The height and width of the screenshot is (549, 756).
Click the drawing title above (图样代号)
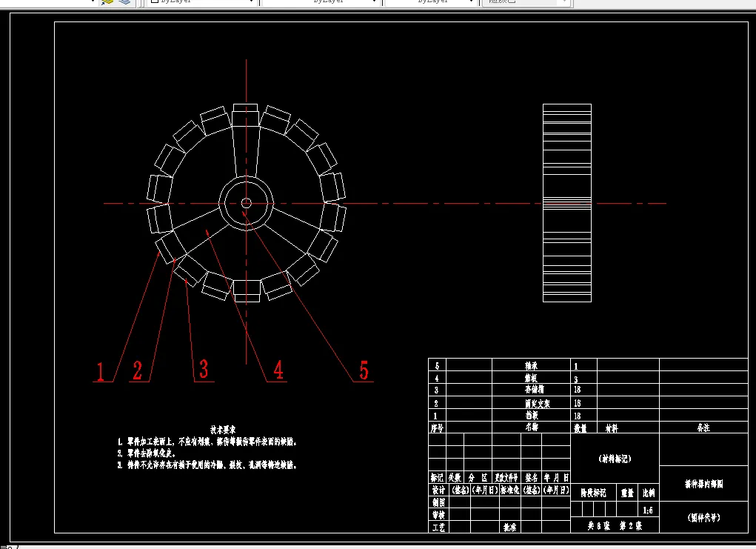coord(704,484)
